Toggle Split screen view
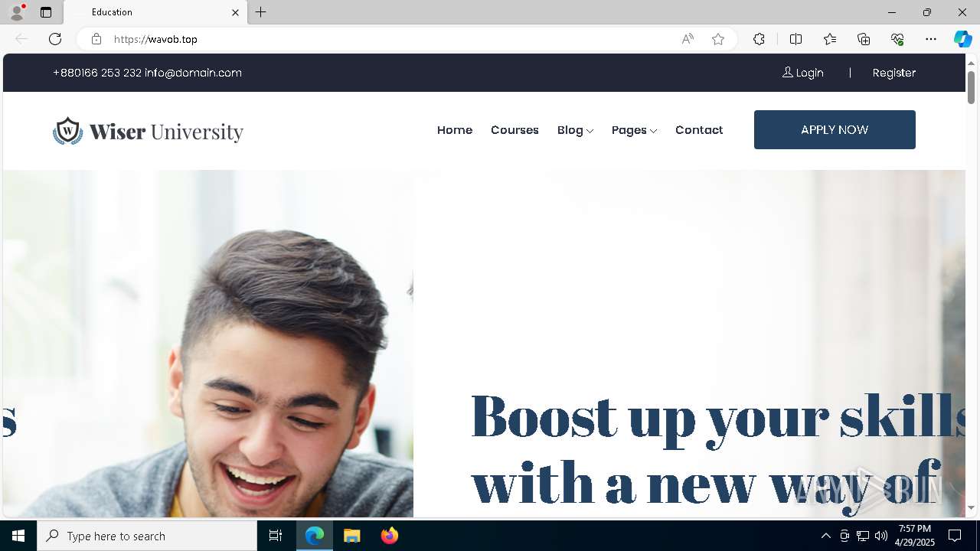 [x=795, y=39]
